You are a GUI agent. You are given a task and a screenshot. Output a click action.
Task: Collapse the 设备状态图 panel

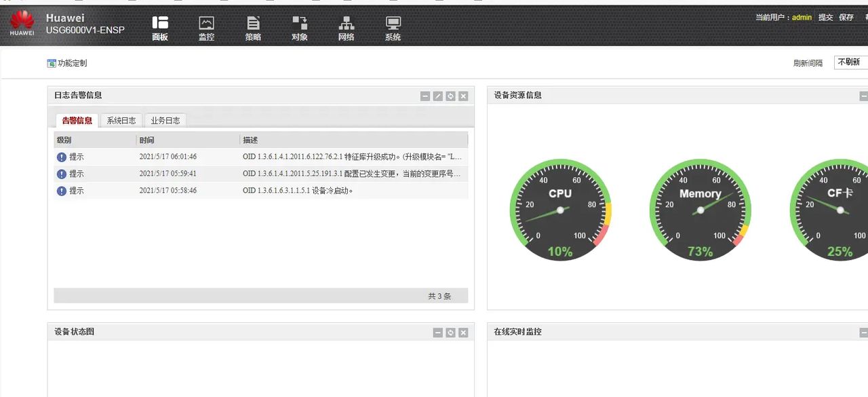(437, 333)
